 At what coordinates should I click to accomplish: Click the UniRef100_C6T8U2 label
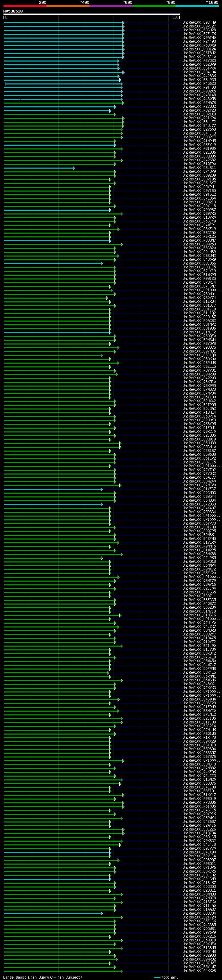point(199,53)
